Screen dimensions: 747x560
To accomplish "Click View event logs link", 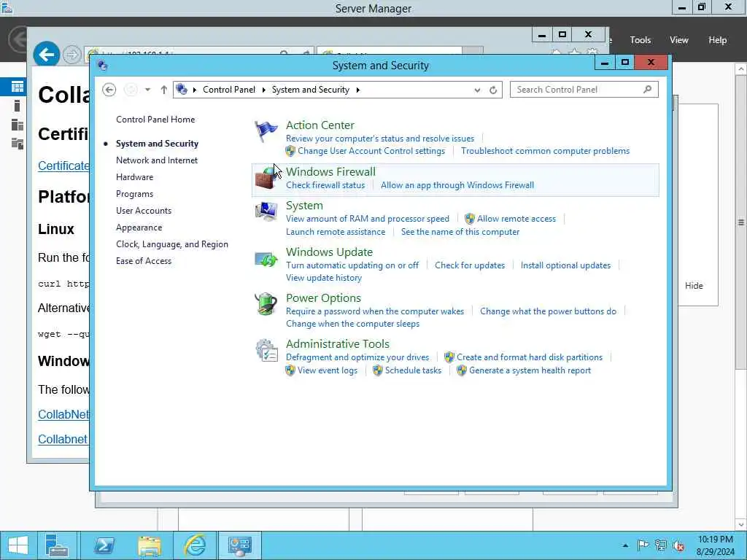I will (328, 370).
